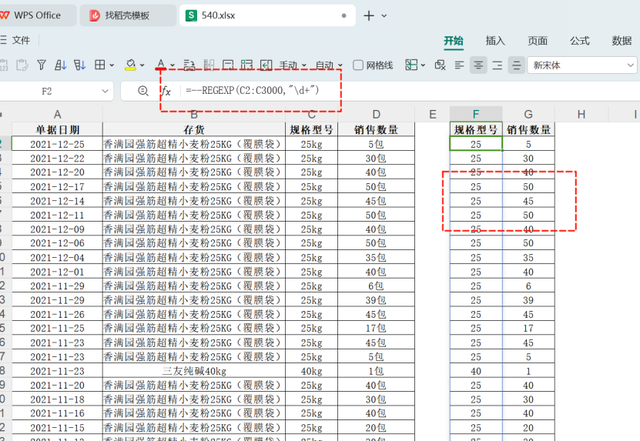Image resolution: width=640 pixels, height=441 pixels.
Task: Toggle the 网格线 checkbox
Action: (358, 65)
